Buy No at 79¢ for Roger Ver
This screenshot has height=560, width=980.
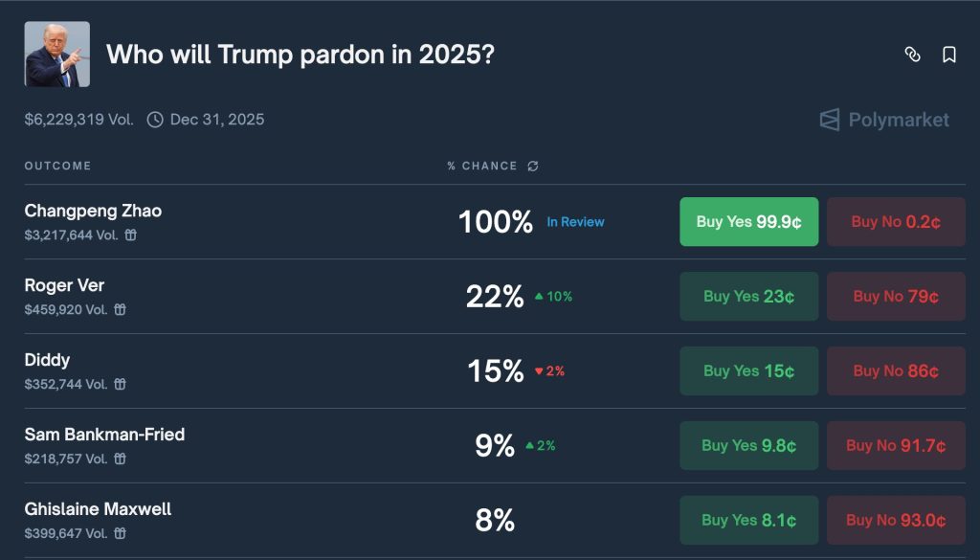coord(896,297)
